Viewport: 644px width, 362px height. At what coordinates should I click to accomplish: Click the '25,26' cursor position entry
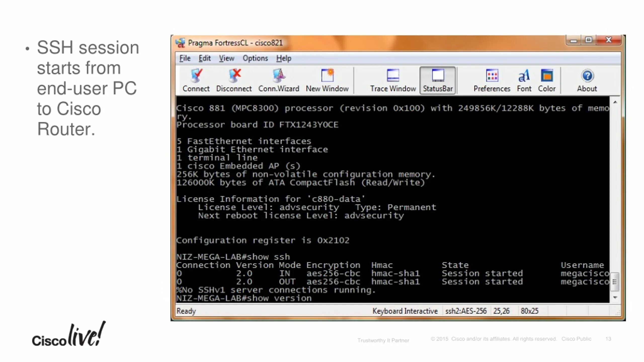point(501,311)
